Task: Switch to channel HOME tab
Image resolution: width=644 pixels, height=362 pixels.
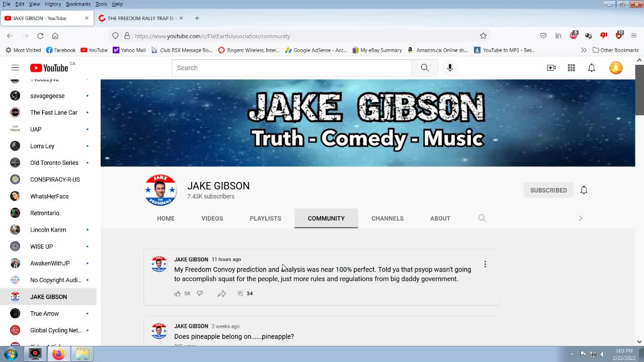Action: (x=166, y=218)
